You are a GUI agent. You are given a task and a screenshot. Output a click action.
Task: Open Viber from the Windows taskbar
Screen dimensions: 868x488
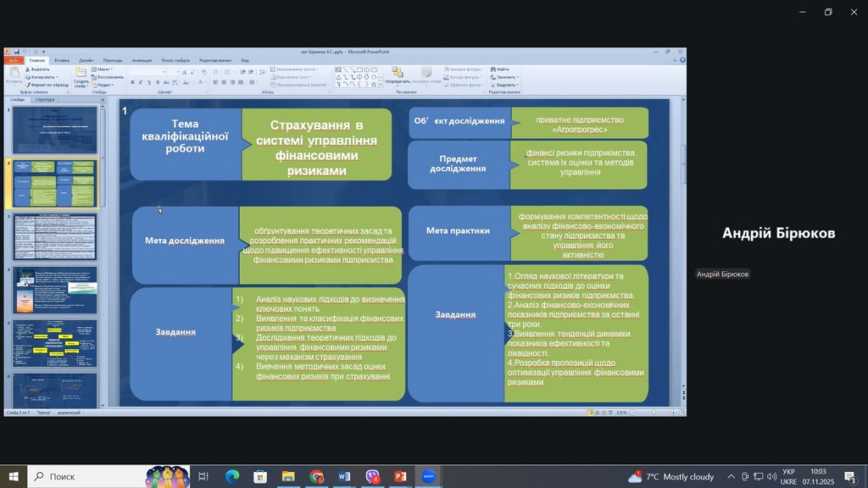373,477
